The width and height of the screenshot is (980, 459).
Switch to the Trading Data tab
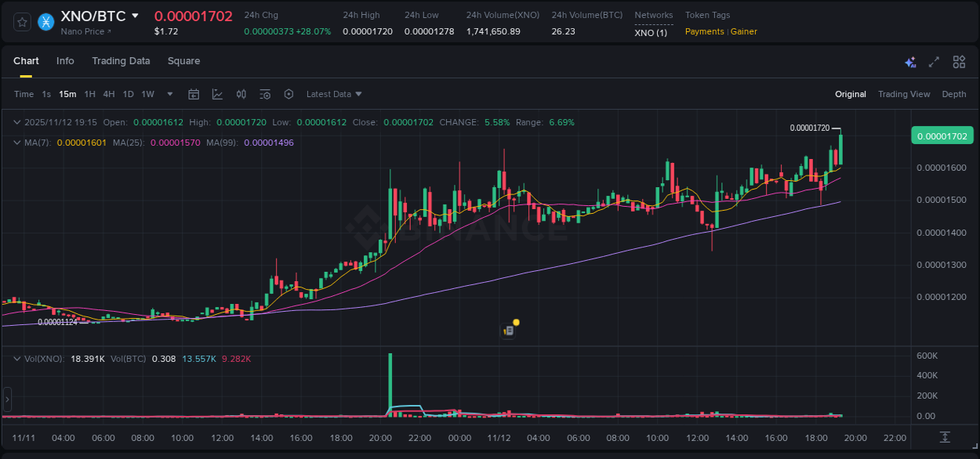click(x=121, y=60)
